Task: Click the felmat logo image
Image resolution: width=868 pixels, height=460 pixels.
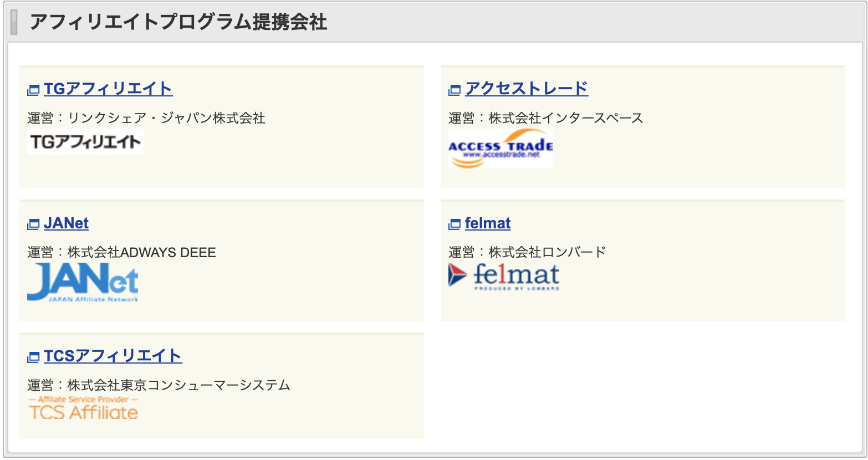Action: click(x=503, y=275)
